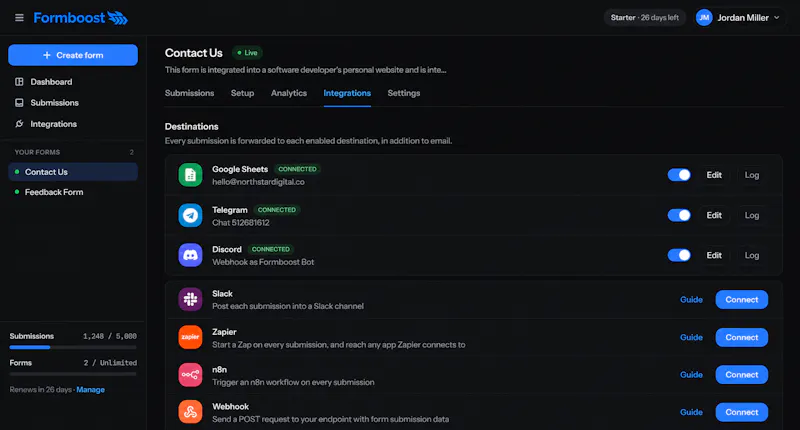
Task: Click the Submissions sidebar icon
Action: (19, 103)
